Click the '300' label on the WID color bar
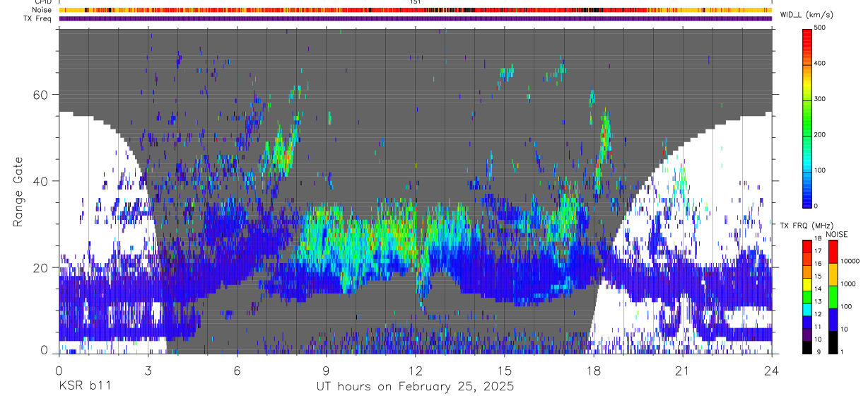This screenshot has height=401, width=868. click(820, 99)
